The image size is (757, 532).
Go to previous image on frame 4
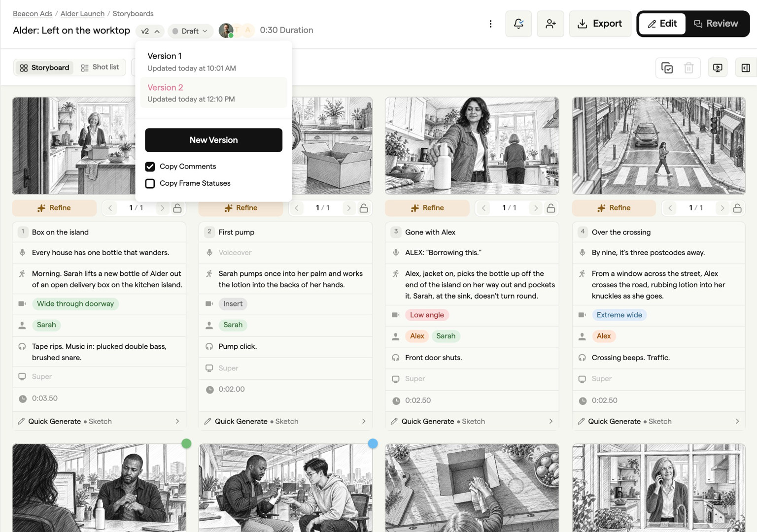point(670,208)
